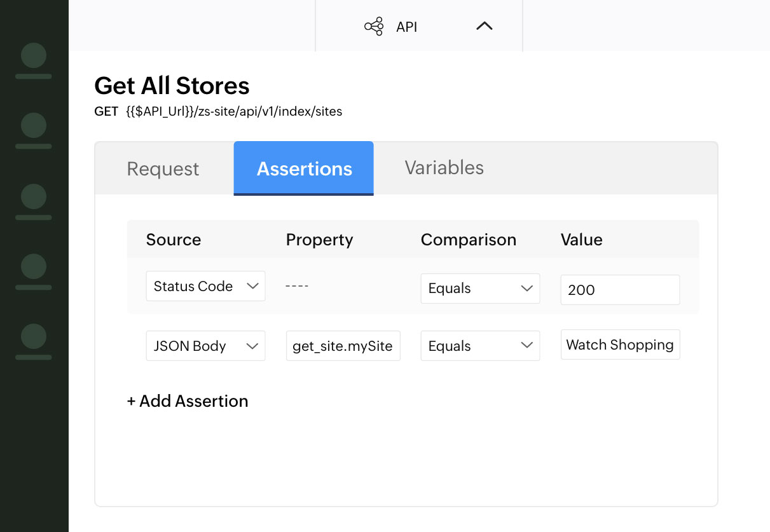Select the Assertions tab
Screen dimensions: 770x532
[304, 168]
